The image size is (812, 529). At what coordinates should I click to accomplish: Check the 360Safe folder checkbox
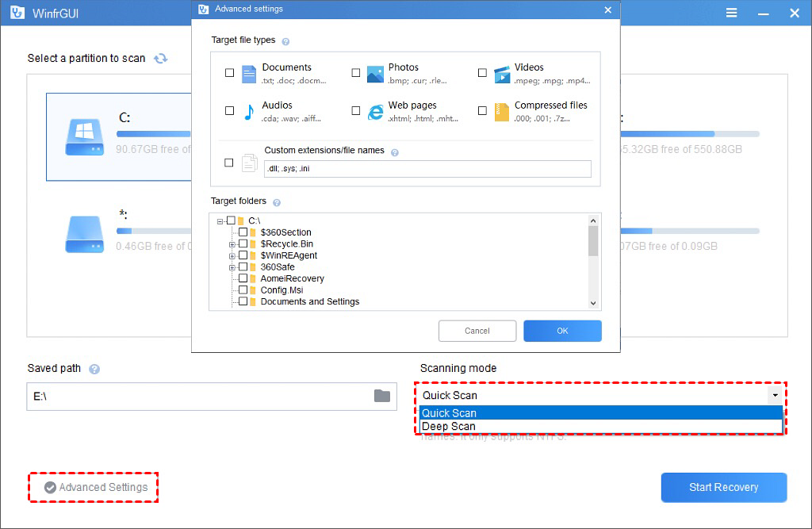click(x=243, y=266)
